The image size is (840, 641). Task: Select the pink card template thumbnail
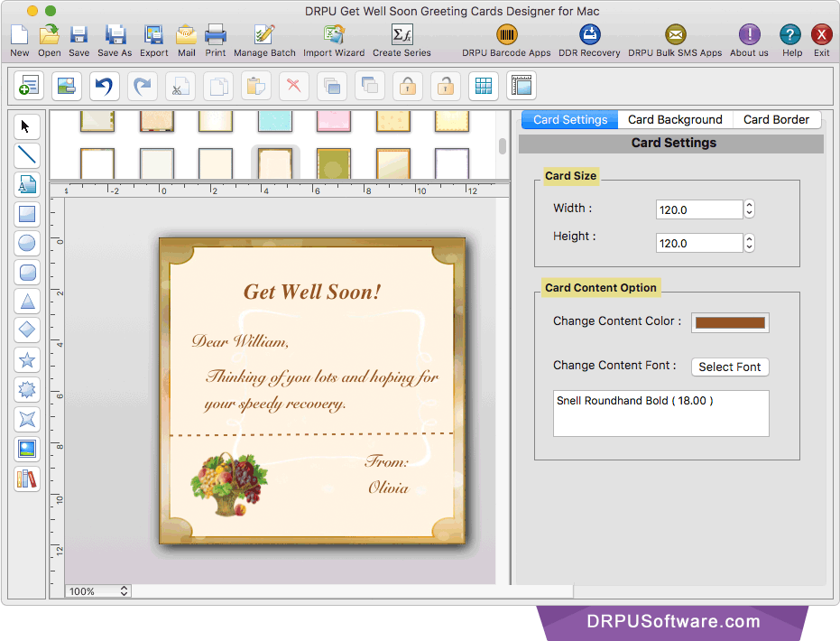[334, 121]
